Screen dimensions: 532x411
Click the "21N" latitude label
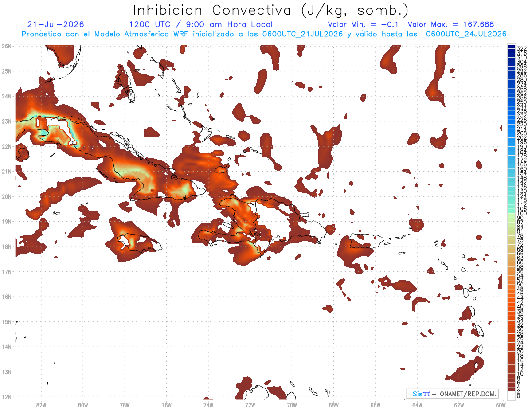[x=7, y=171]
